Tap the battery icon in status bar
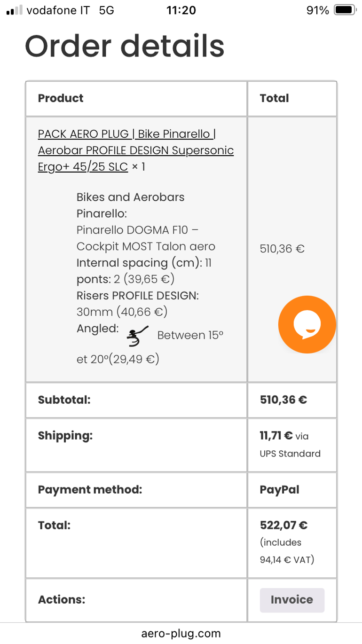 tap(345, 10)
